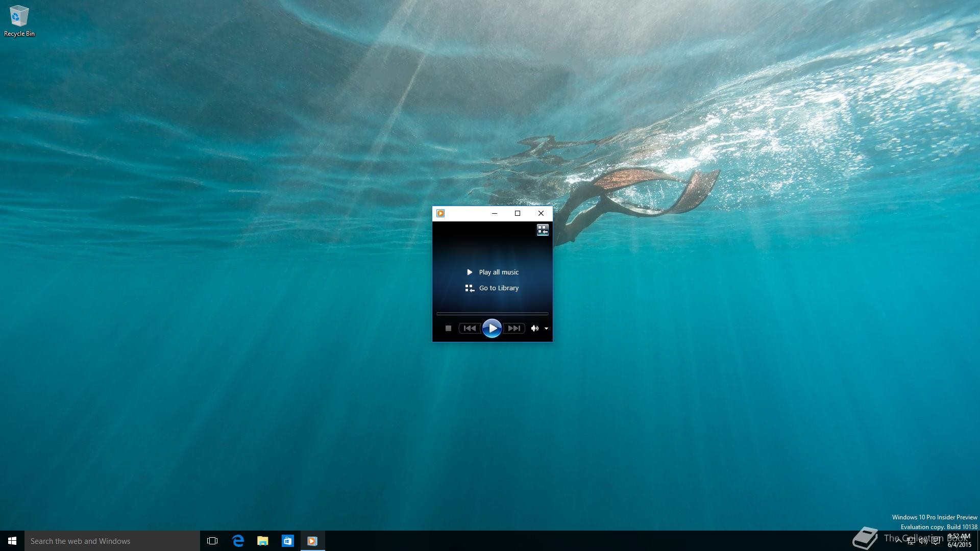The height and width of the screenshot is (551, 980).
Task: Skip to previous track
Action: pyautogui.click(x=470, y=328)
